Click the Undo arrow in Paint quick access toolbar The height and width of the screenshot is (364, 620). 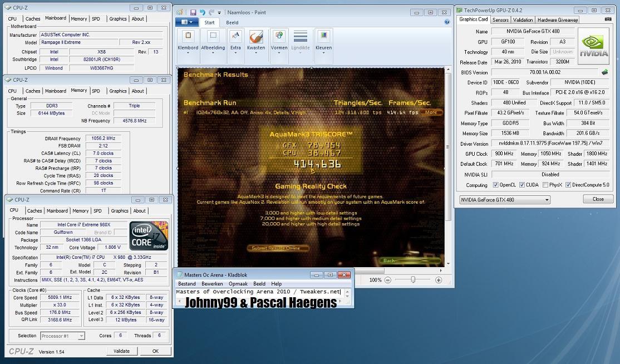(203, 13)
